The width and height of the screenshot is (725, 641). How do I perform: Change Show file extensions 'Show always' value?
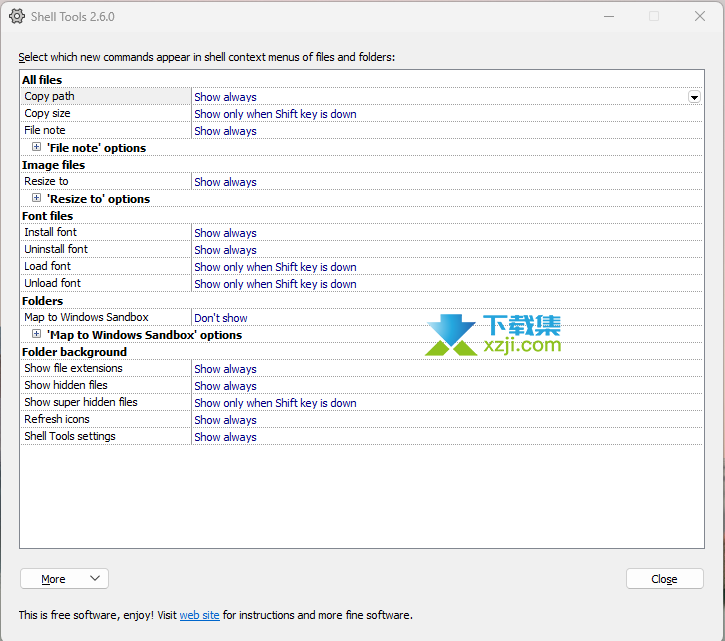point(225,369)
